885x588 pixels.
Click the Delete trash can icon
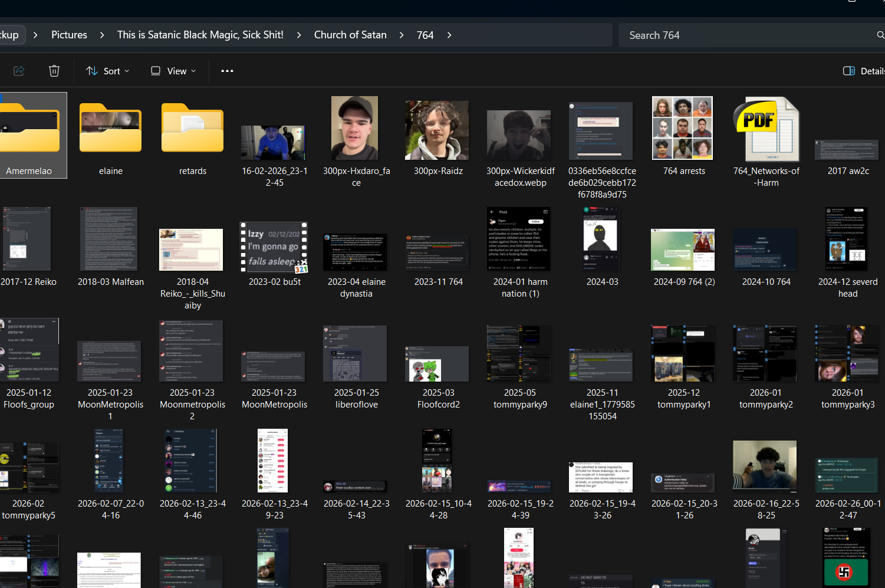(54, 71)
